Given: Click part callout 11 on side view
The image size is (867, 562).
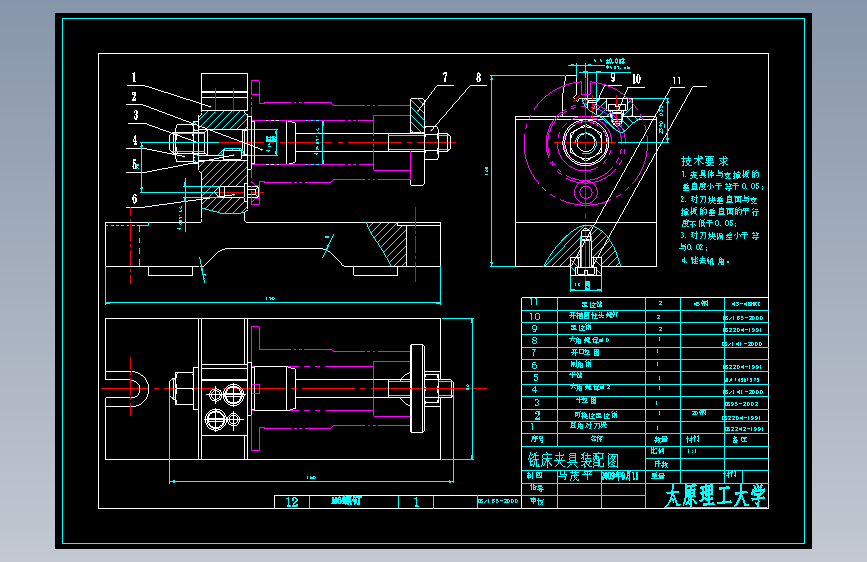Looking at the screenshot, I should [x=677, y=81].
